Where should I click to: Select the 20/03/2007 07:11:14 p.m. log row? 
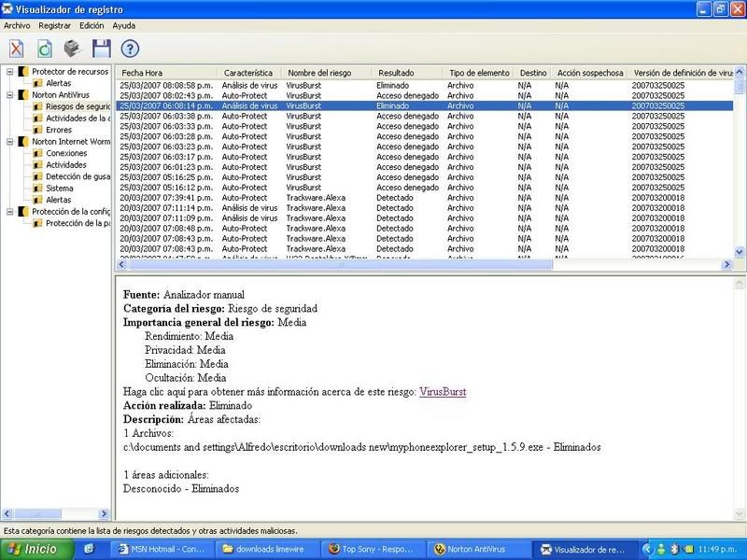[x=425, y=208]
